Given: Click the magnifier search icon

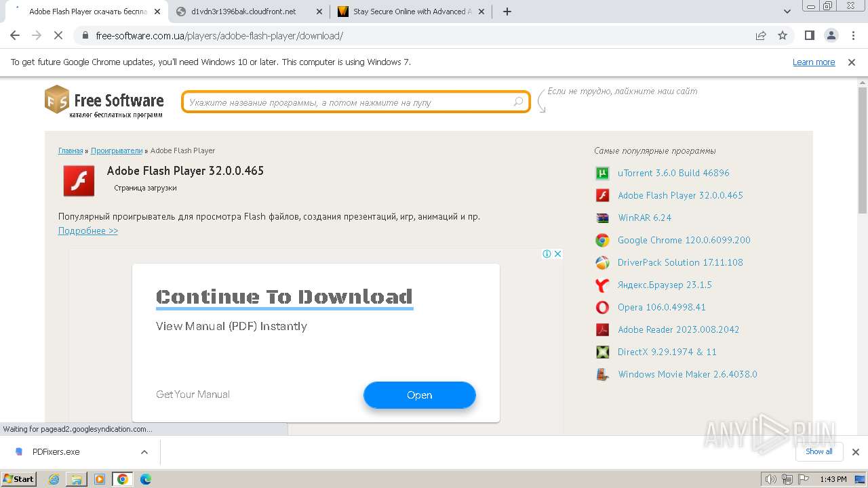Looking at the screenshot, I should click(518, 102).
